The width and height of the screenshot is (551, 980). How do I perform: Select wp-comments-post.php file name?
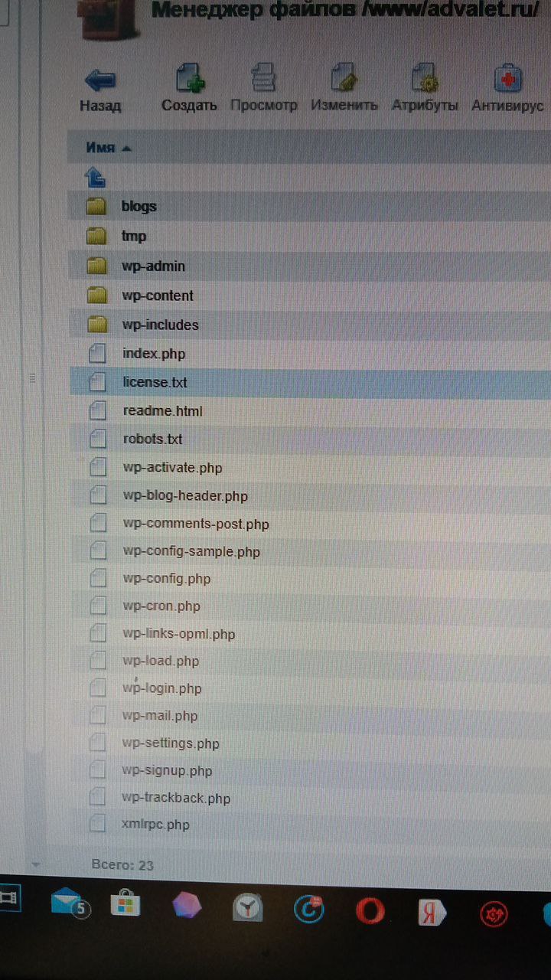(196, 524)
